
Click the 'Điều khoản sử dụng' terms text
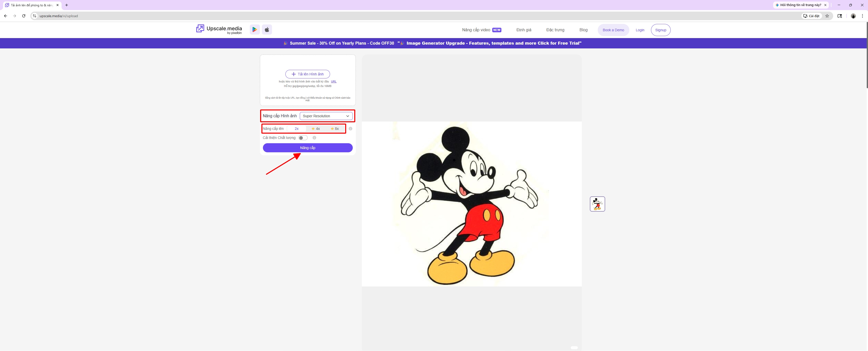point(320,98)
